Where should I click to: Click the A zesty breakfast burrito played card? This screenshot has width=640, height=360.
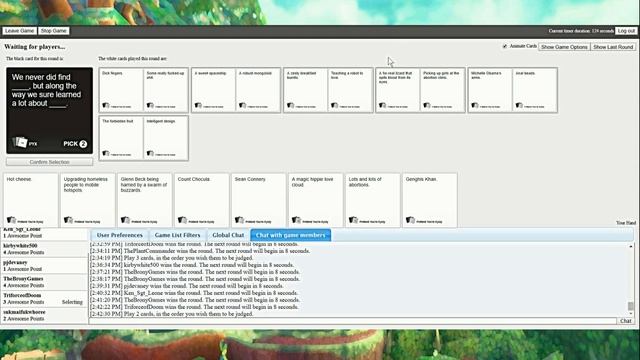click(x=306, y=90)
